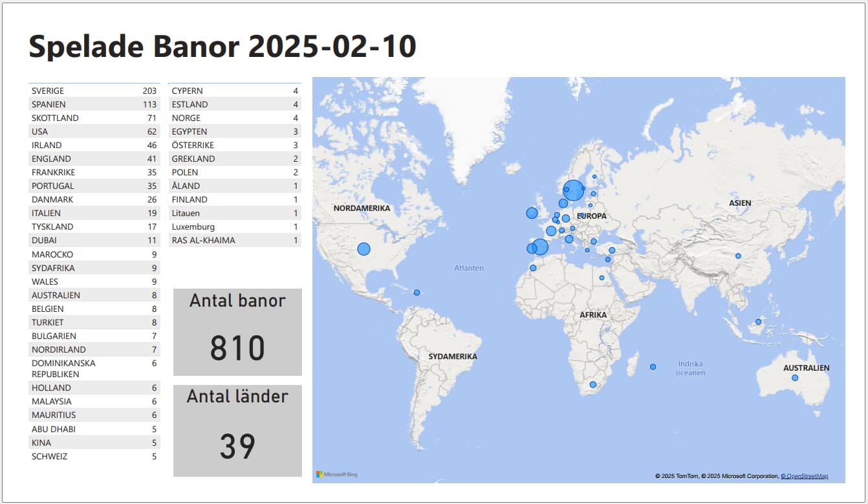Viewport: 868px width, 504px height.
Task: Select the SPANIEN row with 113
Action: pos(94,104)
